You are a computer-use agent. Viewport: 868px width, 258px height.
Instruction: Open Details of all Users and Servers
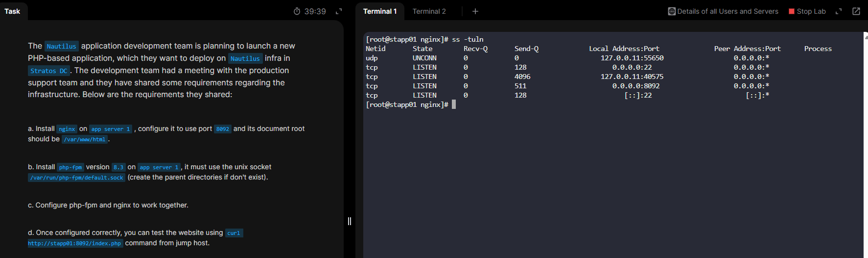pyautogui.click(x=723, y=11)
